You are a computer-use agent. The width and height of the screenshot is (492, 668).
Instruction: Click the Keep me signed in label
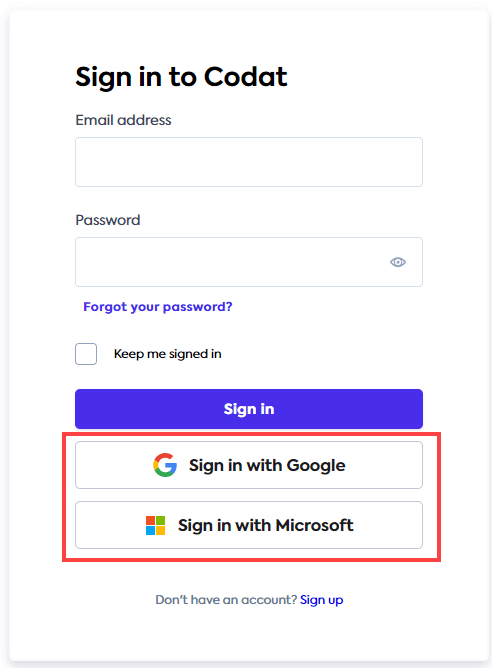click(x=167, y=354)
